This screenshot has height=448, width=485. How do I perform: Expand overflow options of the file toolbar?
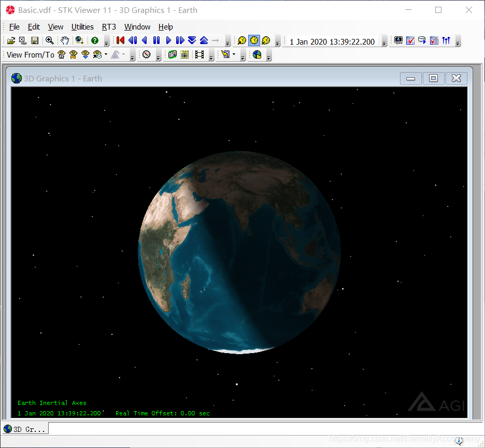[106, 41]
